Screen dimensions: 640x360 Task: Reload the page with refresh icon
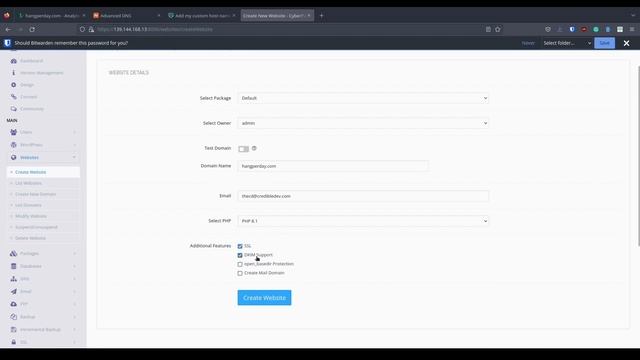[x=32, y=29]
